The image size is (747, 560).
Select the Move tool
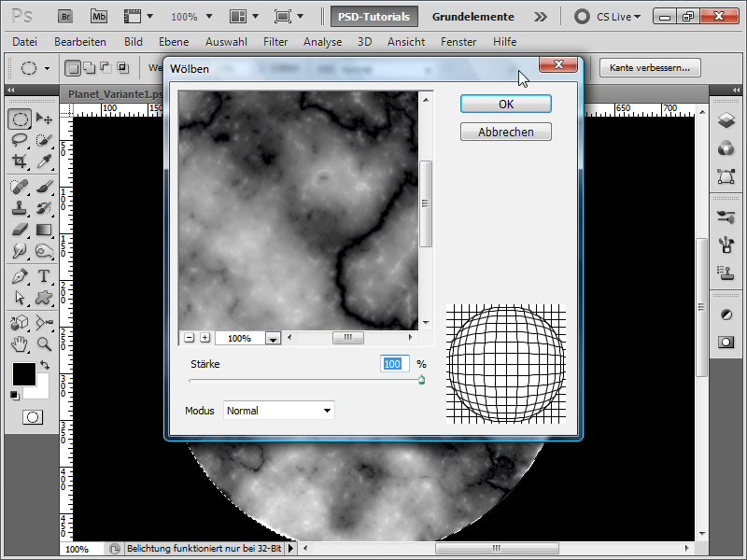coord(44,119)
